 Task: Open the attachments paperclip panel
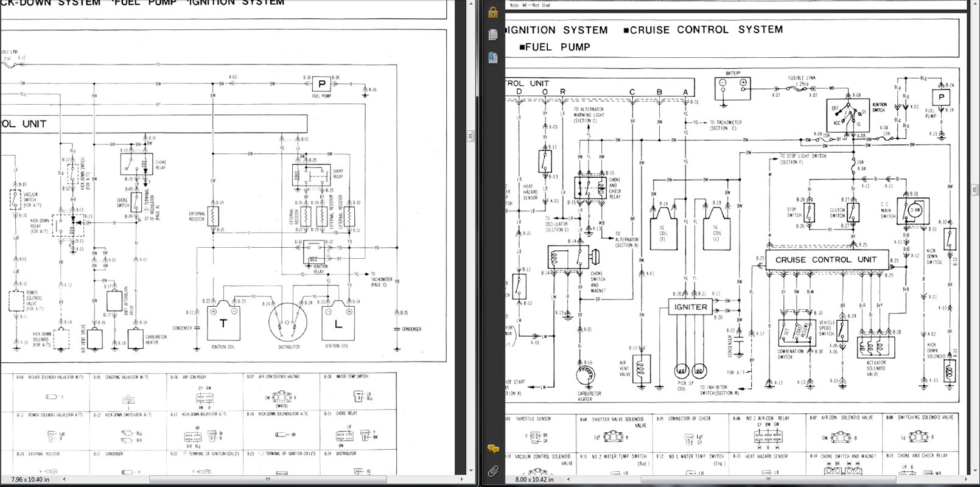pos(493,471)
